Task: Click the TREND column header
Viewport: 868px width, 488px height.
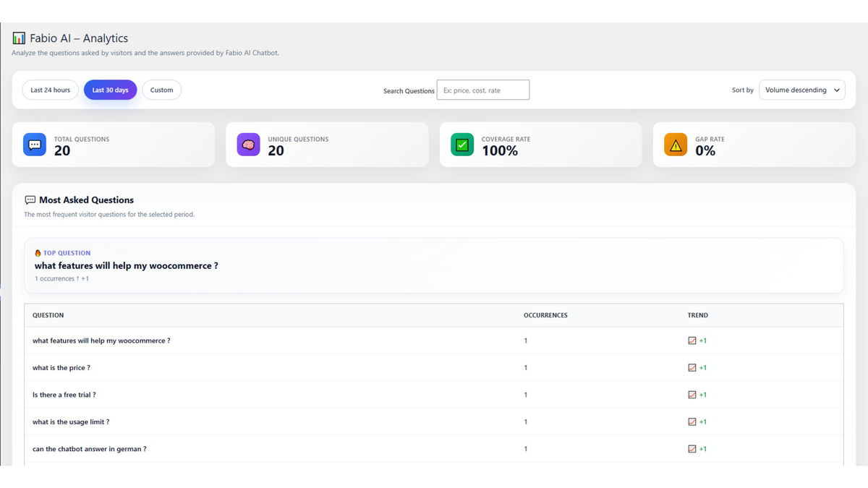Action: click(698, 315)
